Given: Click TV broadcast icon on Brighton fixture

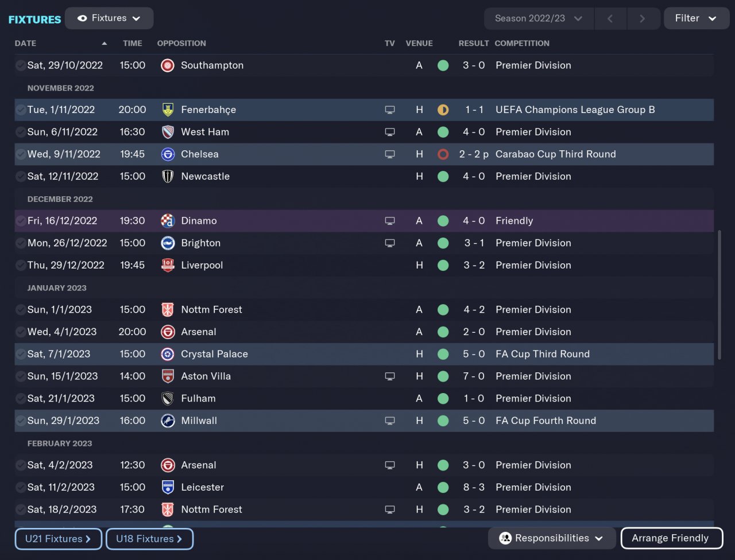Looking at the screenshot, I should coord(390,243).
